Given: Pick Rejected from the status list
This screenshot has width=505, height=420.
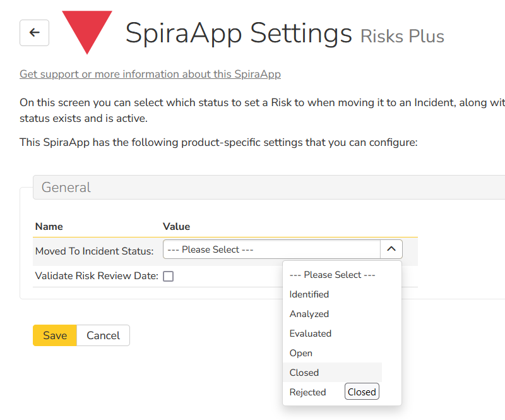Looking at the screenshot, I should (307, 392).
